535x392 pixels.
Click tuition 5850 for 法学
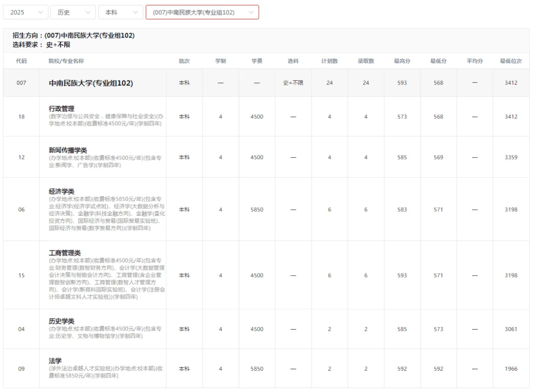(x=257, y=368)
